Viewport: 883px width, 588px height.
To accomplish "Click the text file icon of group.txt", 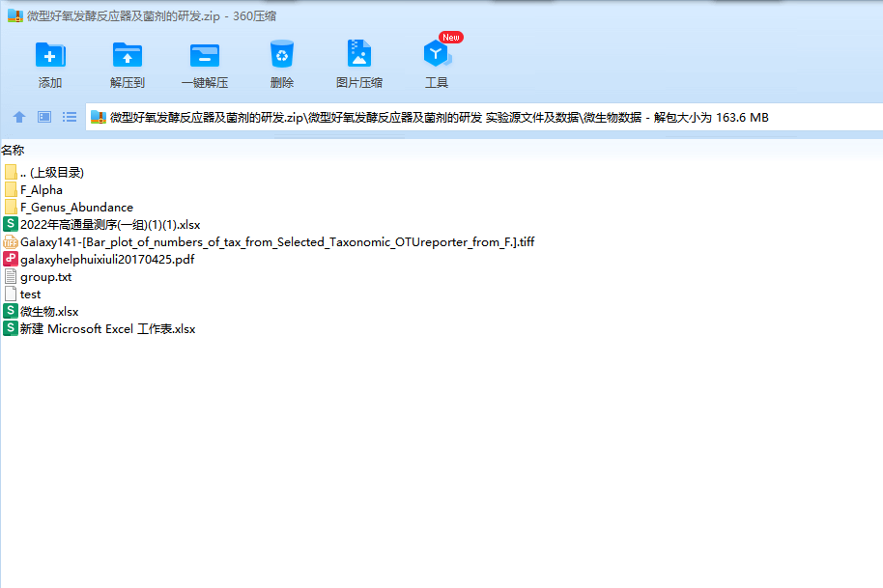I will pyautogui.click(x=10, y=276).
